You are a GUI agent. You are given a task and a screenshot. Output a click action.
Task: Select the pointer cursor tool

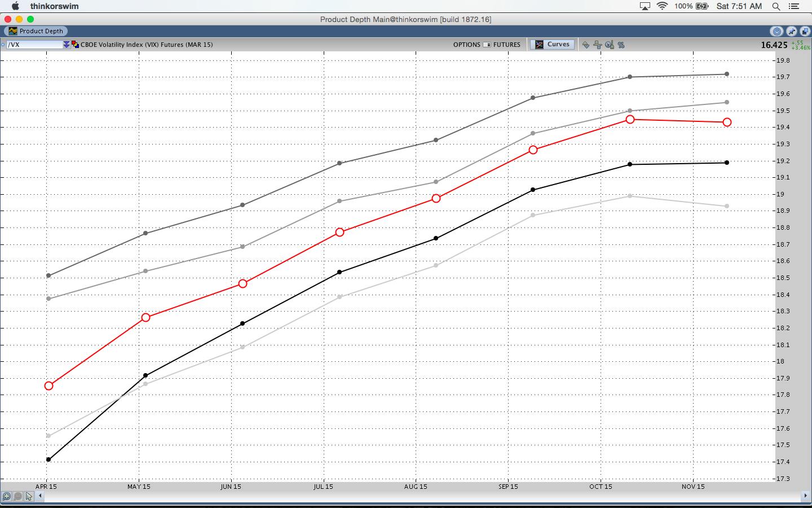(x=29, y=496)
